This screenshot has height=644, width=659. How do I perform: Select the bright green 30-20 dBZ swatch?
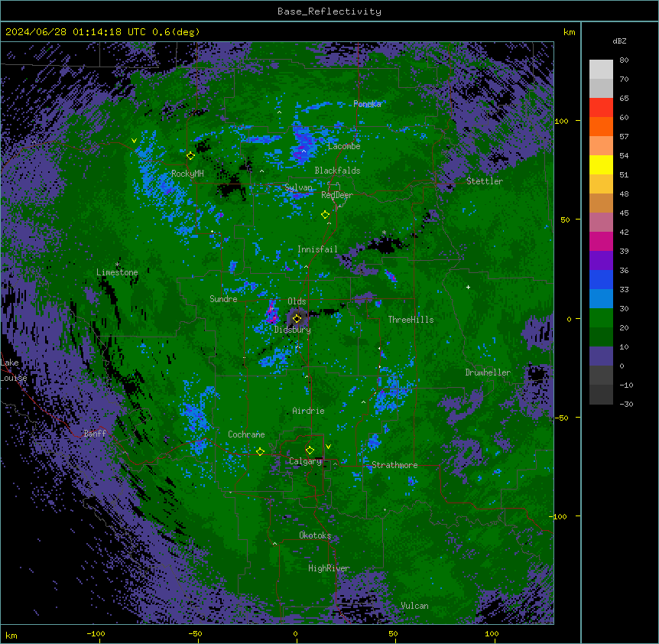(601, 318)
